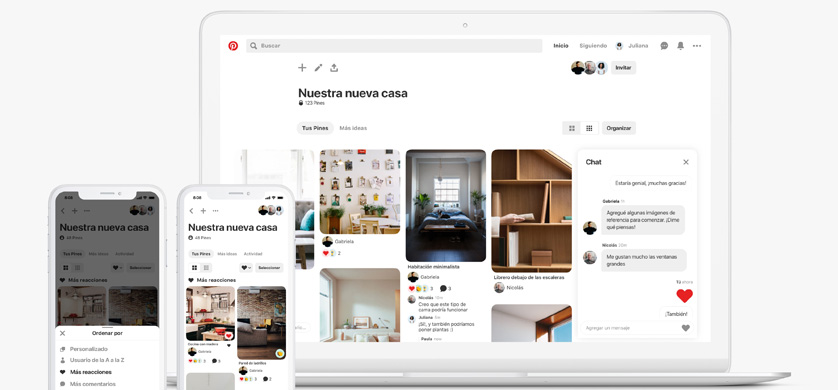Open messages speech bubble icon in laptop header
The width and height of the screenshot is (838, 390).
point(664,46)
